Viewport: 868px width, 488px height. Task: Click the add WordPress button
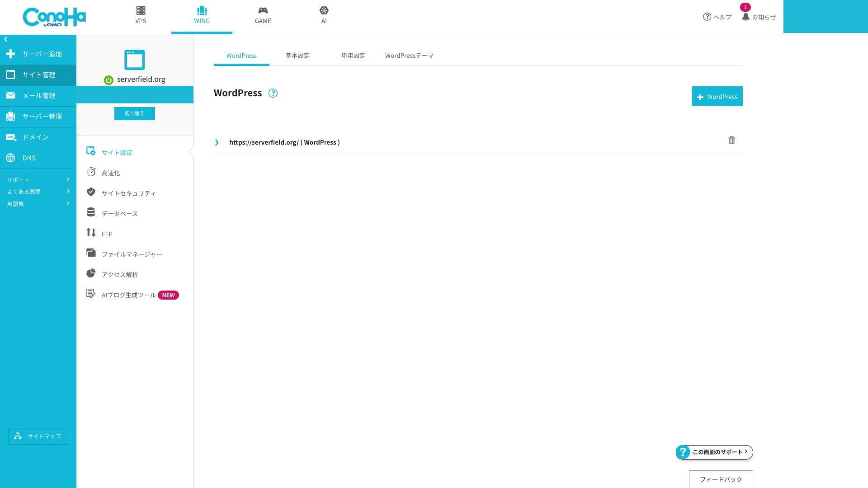coord(717,96)
